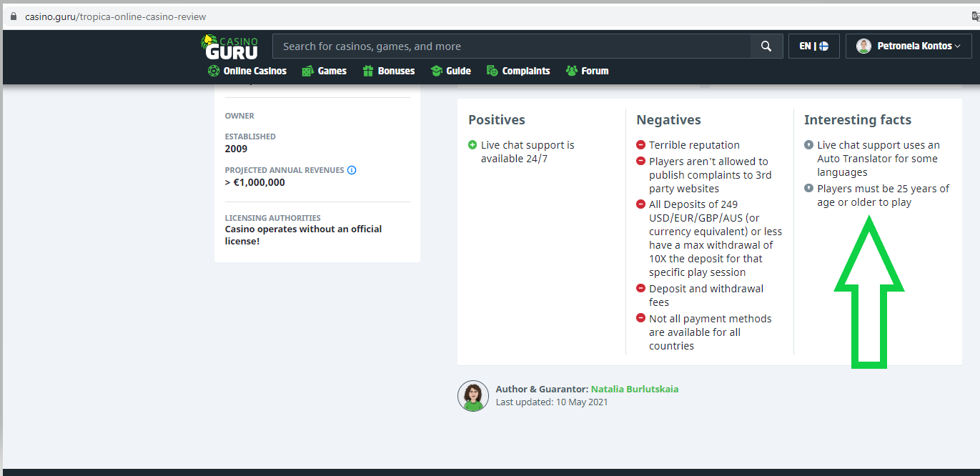The height and width of the screenshot is (476, 980).
Task: Click the author's profile picture
Action: pos(473,396)
